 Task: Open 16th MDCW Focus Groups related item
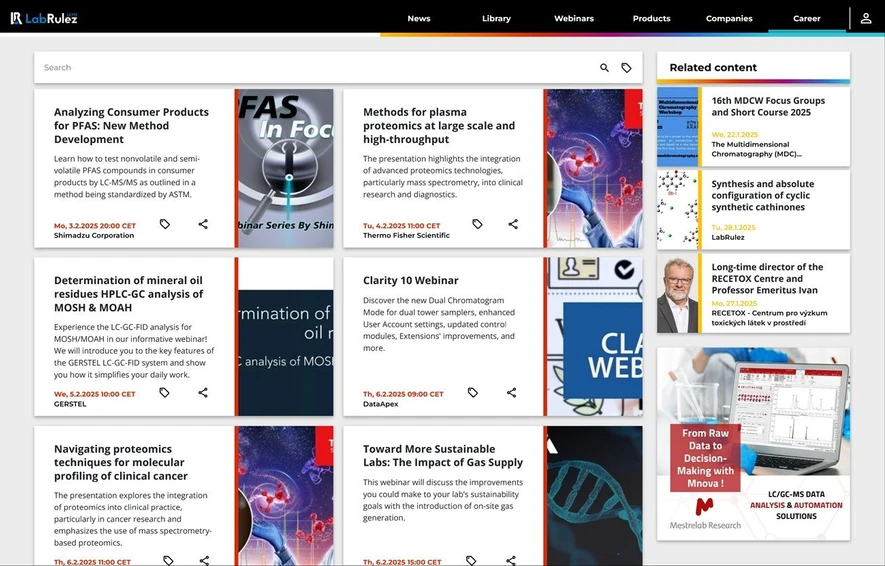click(768, 106)
